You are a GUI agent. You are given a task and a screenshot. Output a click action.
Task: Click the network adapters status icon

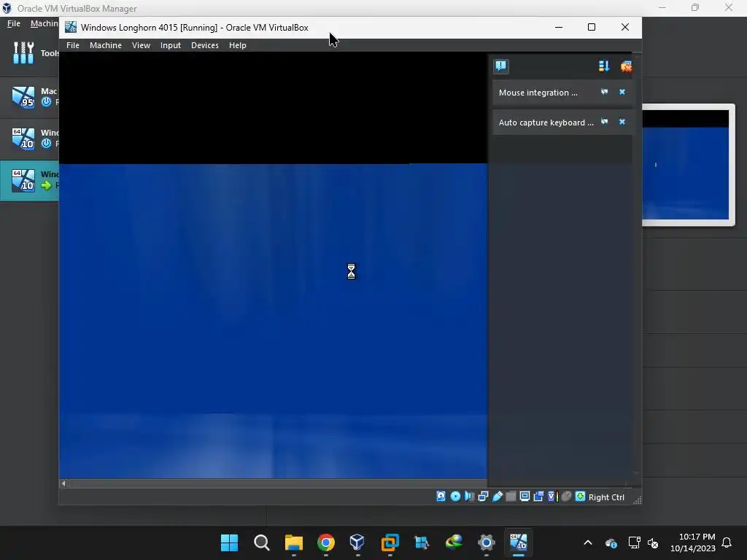coord(483,497)
